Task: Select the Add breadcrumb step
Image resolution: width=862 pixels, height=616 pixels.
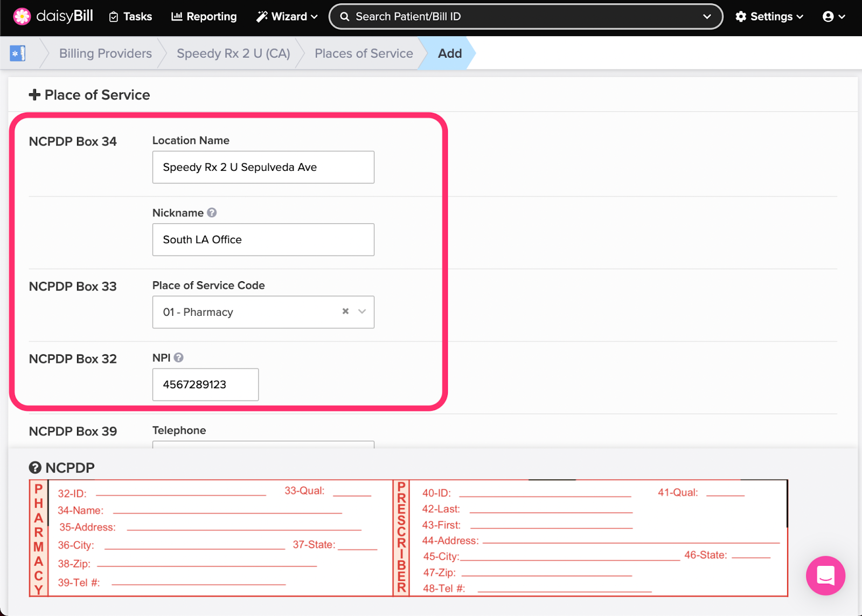Action: click(450, 53)
